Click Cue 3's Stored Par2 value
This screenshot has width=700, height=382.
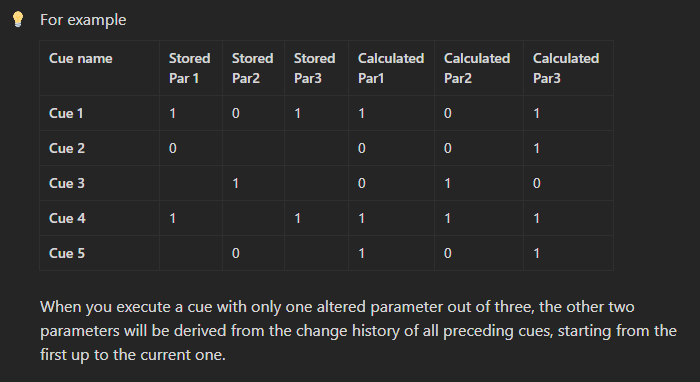point(235,183)
